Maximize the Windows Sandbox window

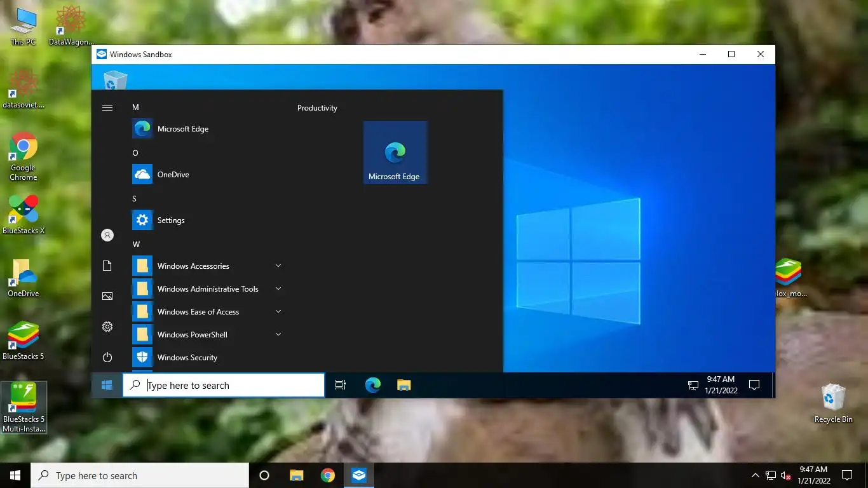pos(731,55)
